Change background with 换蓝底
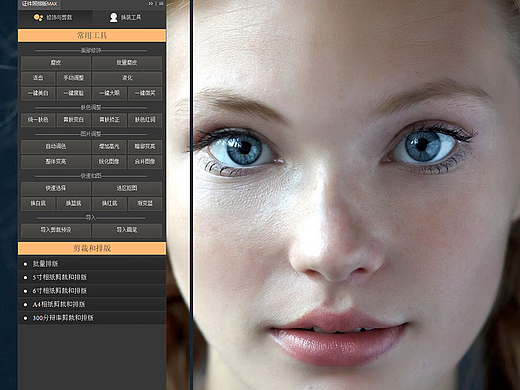This screenshot has height=390, width=520. coord(74,204)
